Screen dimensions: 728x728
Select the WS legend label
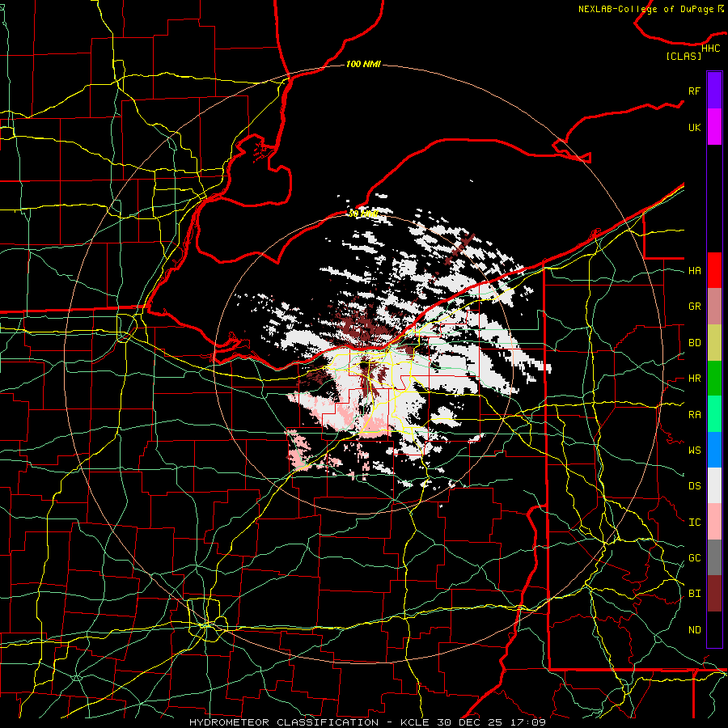tap(694, 450)
